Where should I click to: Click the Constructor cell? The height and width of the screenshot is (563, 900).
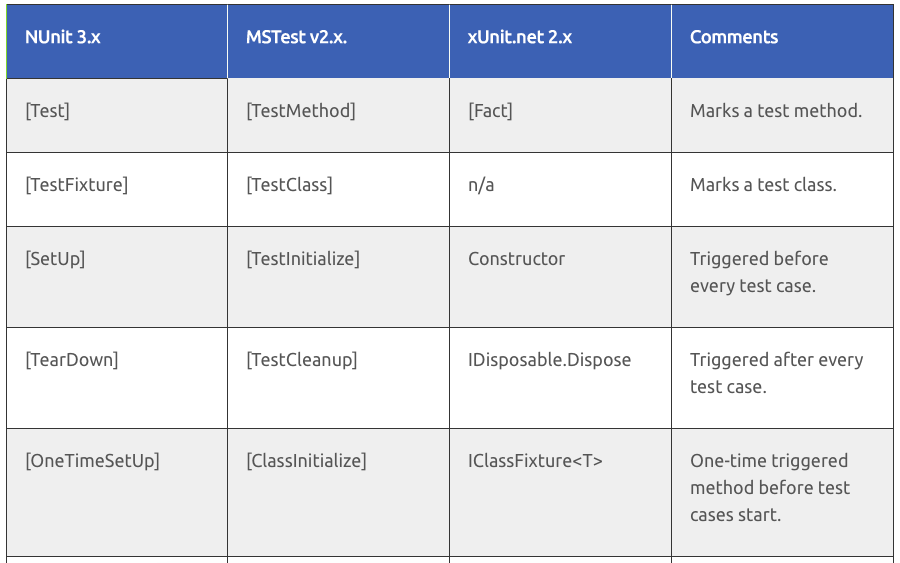(516, 259)
